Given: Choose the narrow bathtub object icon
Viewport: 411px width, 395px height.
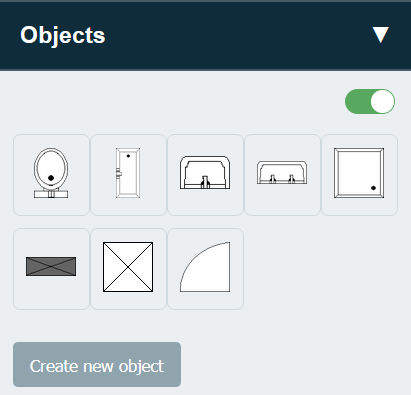Looking at the screenshot, I should 128,175.
